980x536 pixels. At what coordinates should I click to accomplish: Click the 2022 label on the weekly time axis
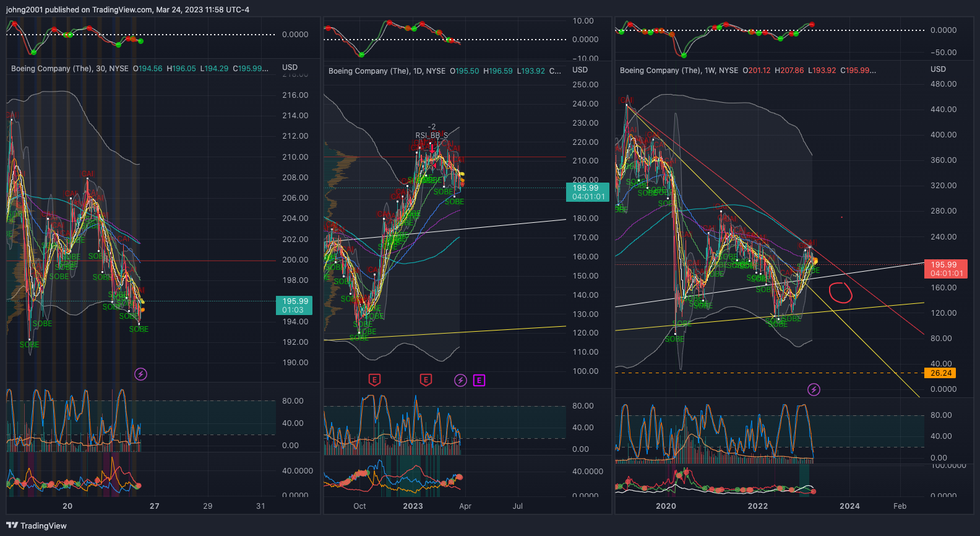pyautogui.click(x=757, y=506)
